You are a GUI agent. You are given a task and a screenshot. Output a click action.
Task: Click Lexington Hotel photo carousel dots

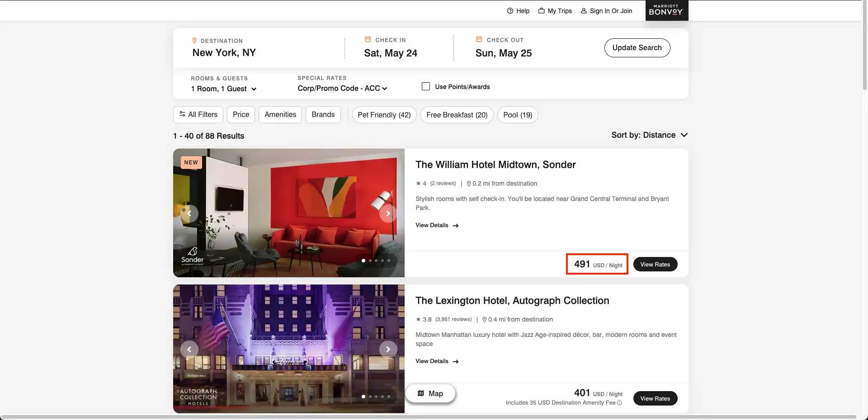tap(376, 397)
